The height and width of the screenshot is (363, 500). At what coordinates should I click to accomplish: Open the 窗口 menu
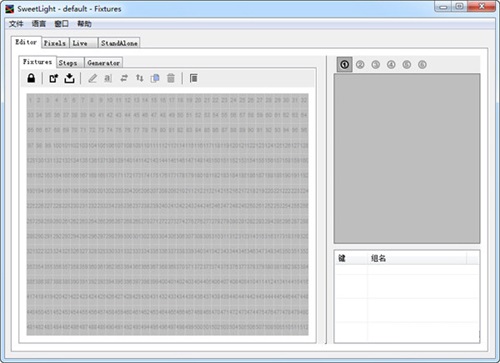(x=62, y=24)
